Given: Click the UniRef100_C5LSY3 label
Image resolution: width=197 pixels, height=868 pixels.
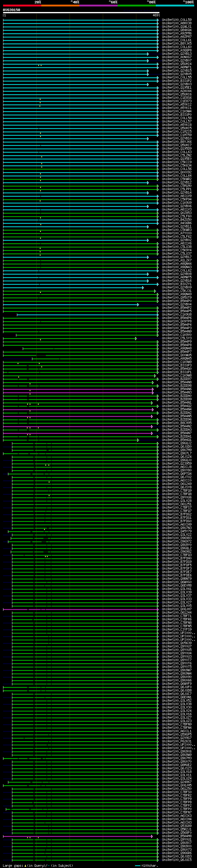Looking at the screenshot, I should tap(177, 338).
